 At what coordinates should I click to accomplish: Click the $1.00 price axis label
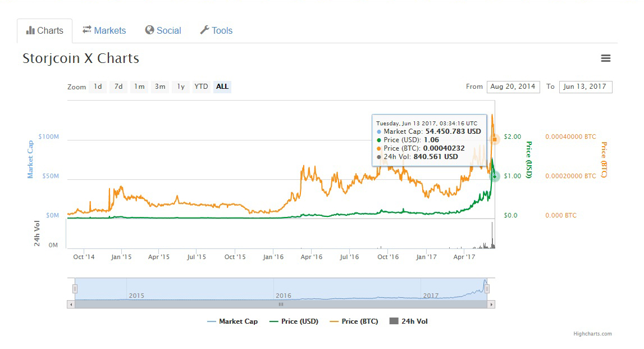pyautogui.click(x=513, y=176)
